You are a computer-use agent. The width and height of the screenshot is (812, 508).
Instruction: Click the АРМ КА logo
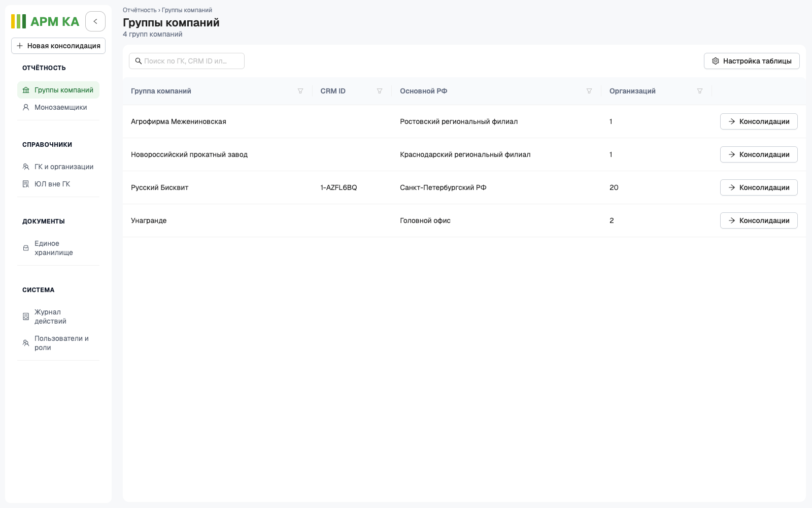tap(45, 21)
